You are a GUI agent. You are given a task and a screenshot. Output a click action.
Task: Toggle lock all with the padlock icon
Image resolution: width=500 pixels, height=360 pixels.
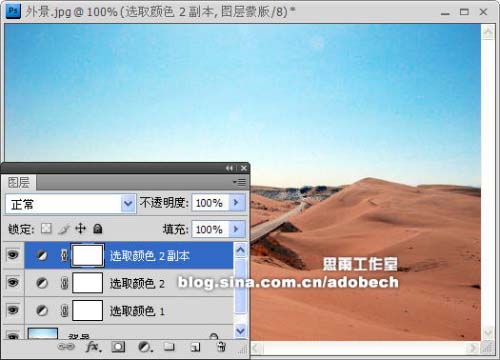coord(98,229)
